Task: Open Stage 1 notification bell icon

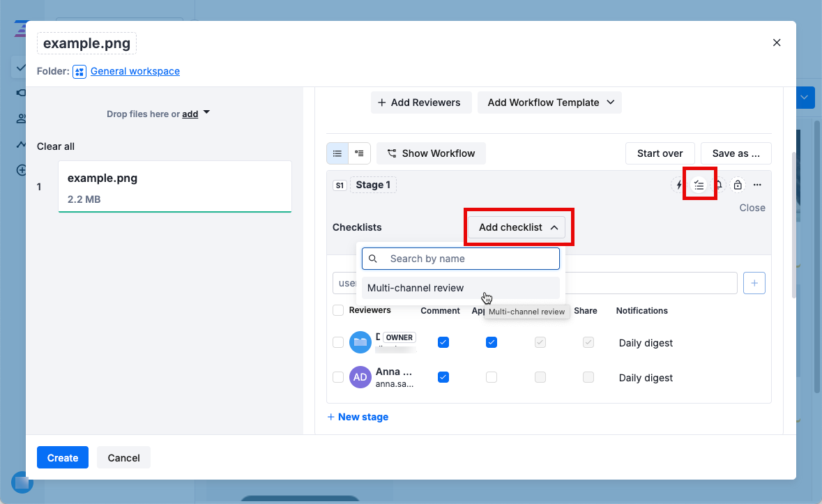Action: 720,185
